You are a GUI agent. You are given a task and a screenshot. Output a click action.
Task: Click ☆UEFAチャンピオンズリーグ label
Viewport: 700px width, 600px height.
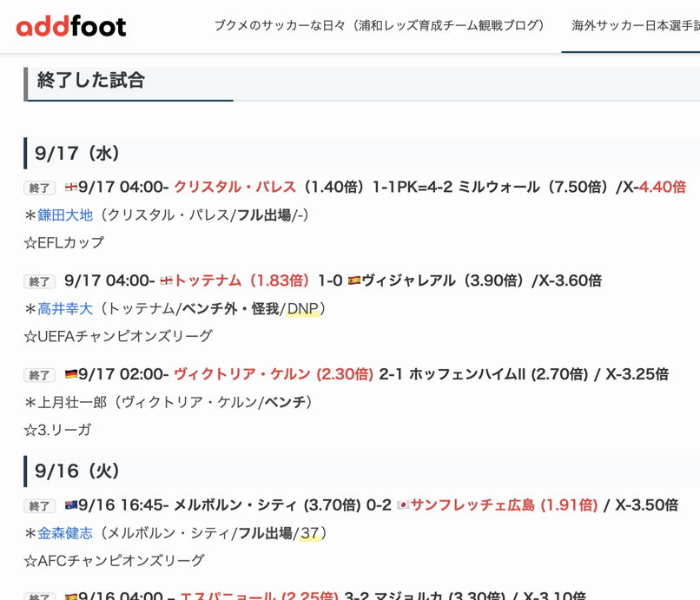click(118, 336)
